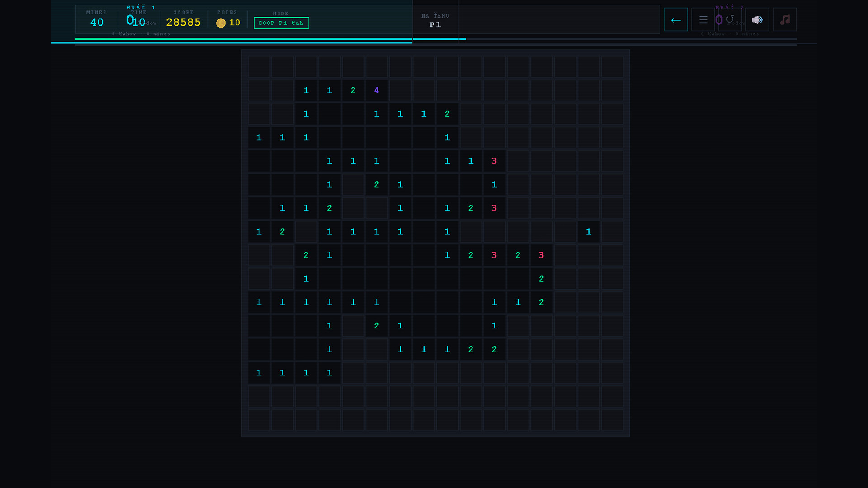Reveal the top-left corner covered cell
This screenshot has width=868, height=488.
[x=259, y=67]
